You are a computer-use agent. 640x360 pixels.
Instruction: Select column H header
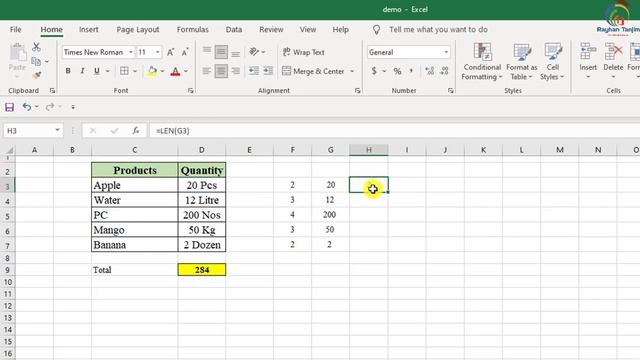click(x=369, y=150)
